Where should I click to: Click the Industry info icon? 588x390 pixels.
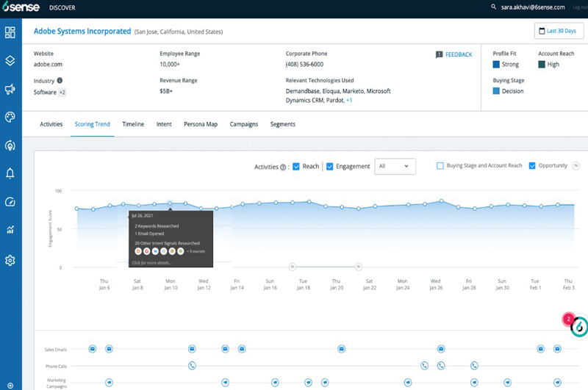click(60, 80)
